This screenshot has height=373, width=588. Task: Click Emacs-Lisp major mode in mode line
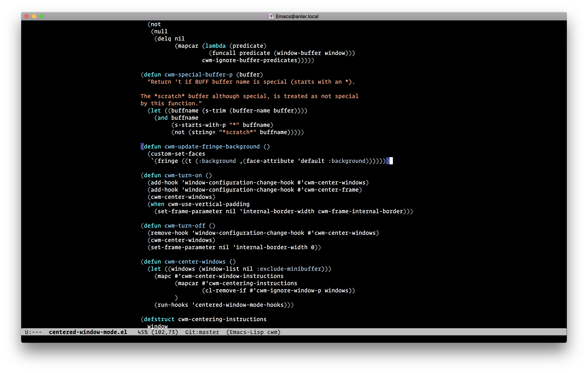tap(246, 332)
